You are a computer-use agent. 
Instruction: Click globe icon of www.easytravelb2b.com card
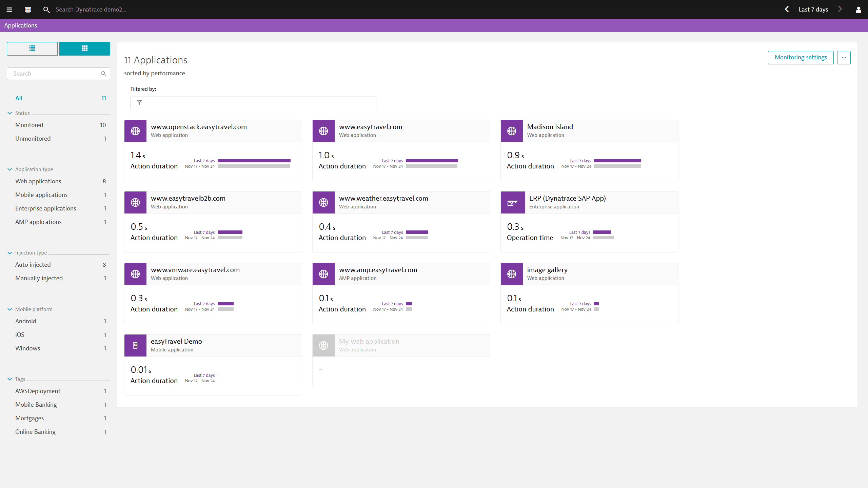(x=135, y=202)
